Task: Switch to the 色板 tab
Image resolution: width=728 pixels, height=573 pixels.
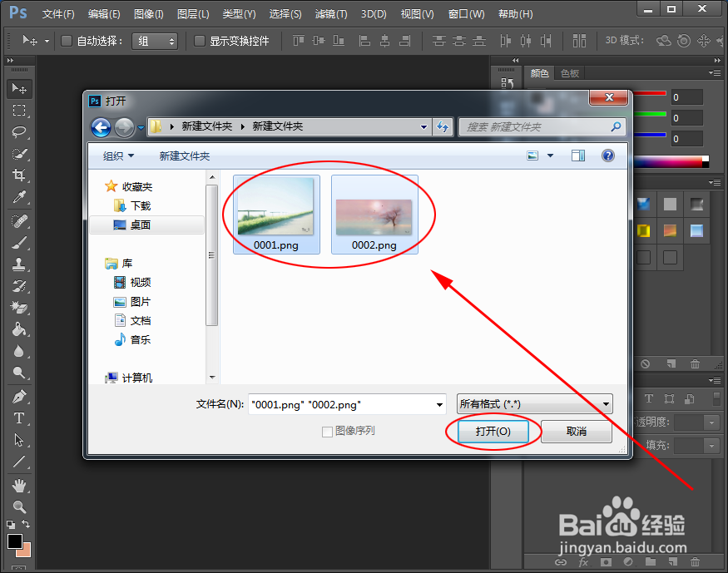Action: 570,73
